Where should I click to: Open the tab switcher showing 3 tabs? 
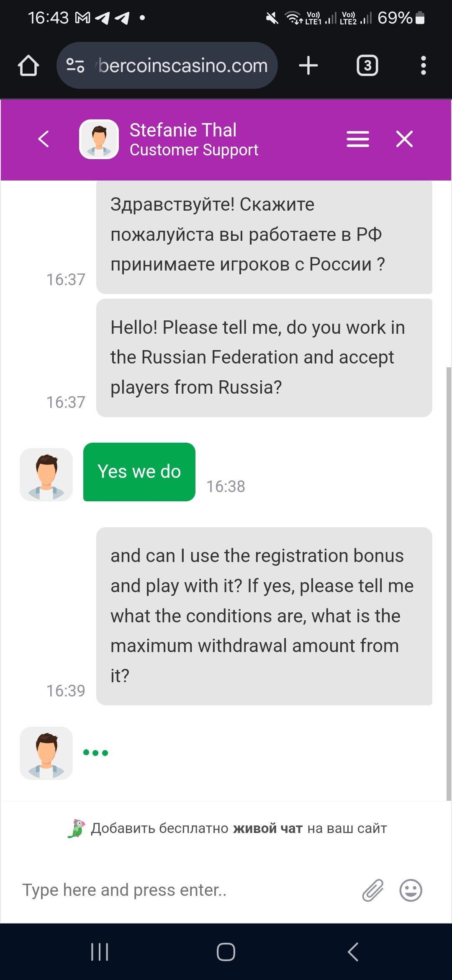[367, 66]
